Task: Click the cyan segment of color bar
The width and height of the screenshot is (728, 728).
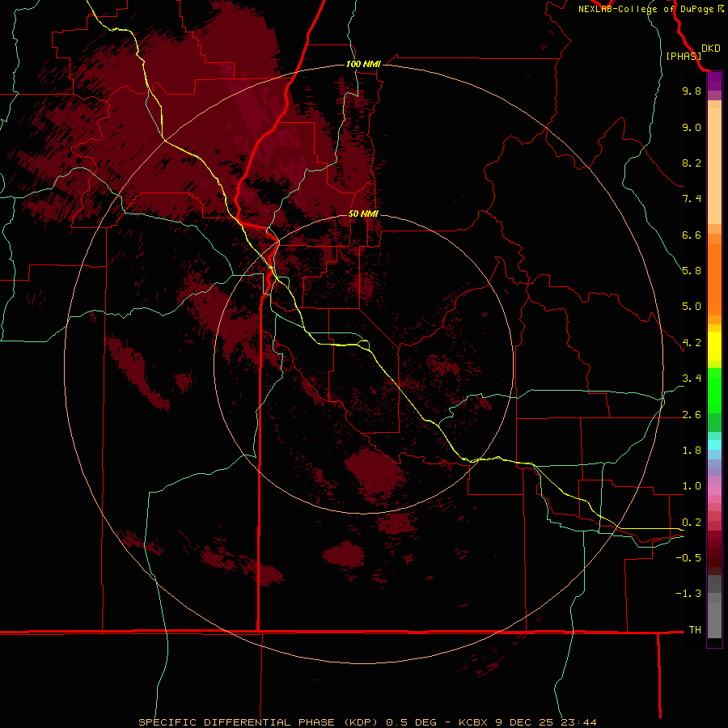Action: [714, 445]
